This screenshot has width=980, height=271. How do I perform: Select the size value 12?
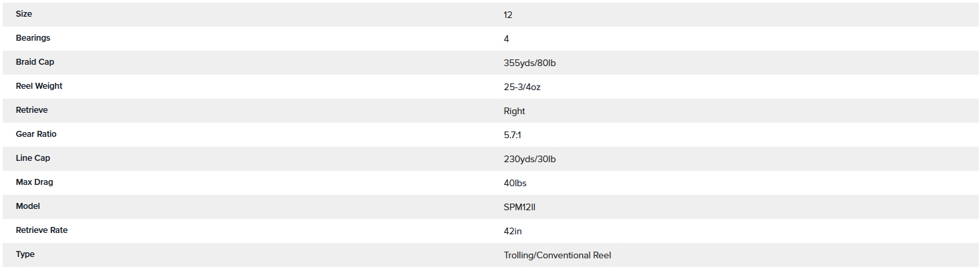click(508, 15)
